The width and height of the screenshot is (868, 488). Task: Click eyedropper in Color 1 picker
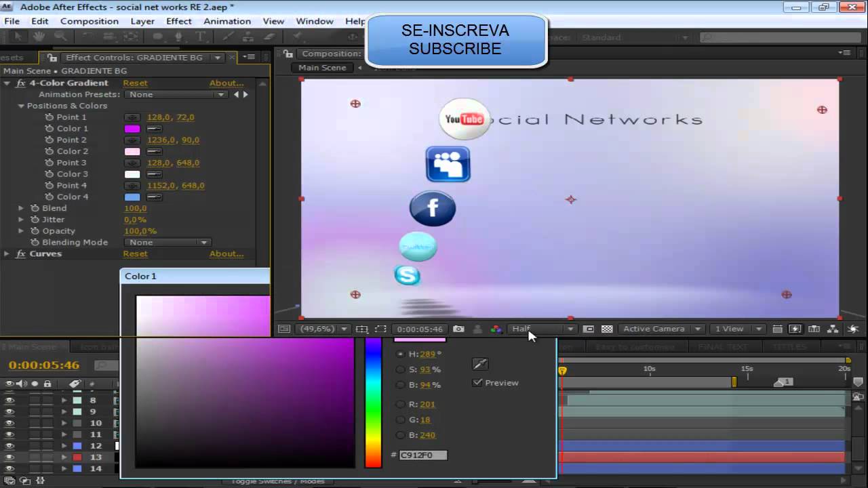pos(480,364)
